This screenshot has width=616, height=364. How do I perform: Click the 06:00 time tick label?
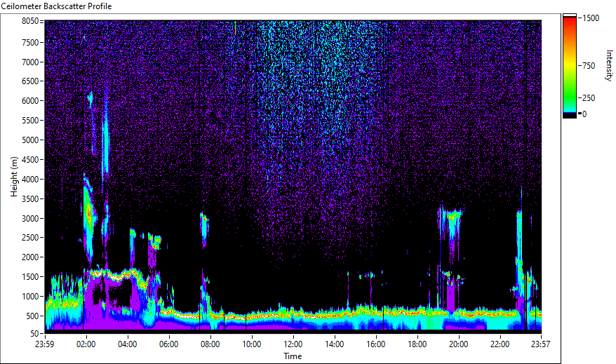168,344
